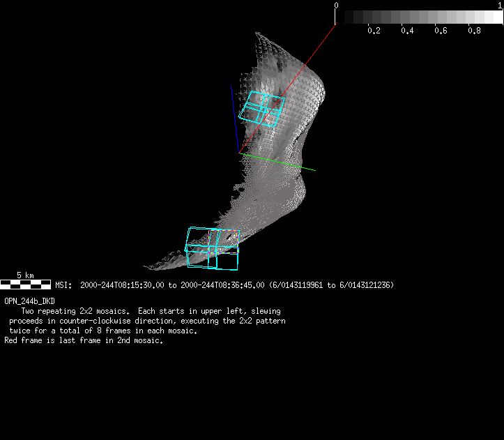The height and width of the screenshot is (440, 504).
Task: Click the 0.6 tick label on colorbar
Action: click(x=441, y=31)
